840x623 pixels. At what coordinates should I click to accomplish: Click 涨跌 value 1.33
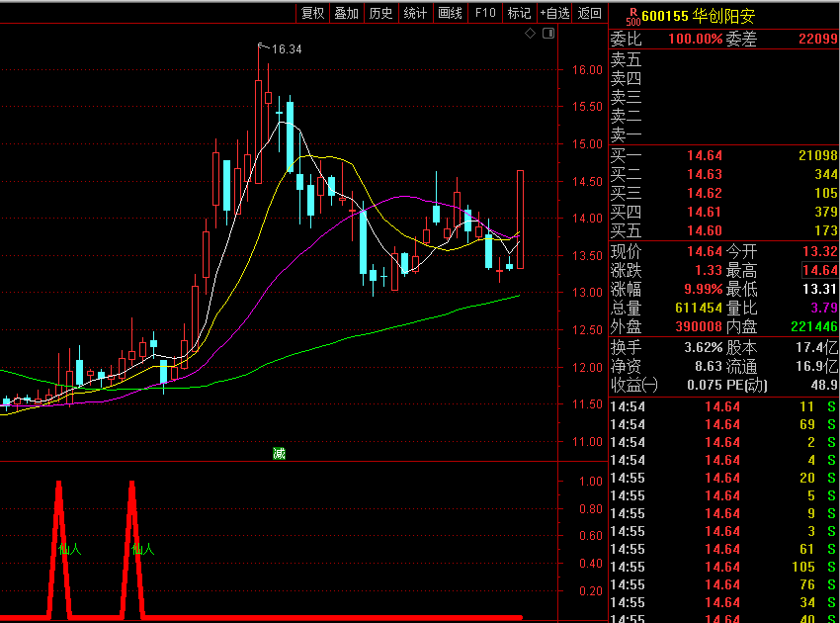(709, 270)
